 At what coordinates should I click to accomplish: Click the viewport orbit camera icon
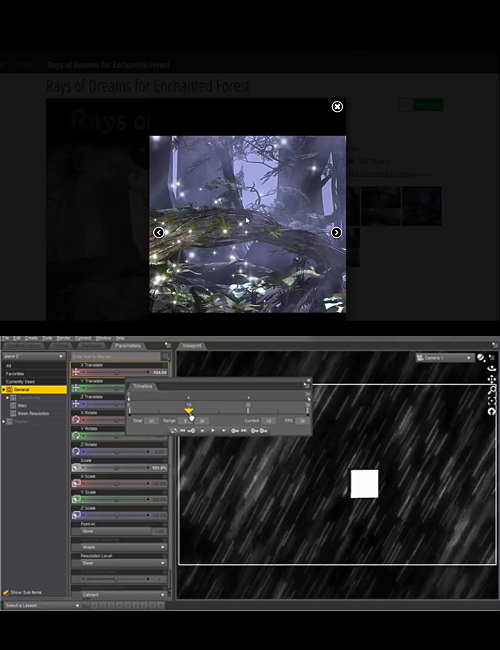[492, 369]
